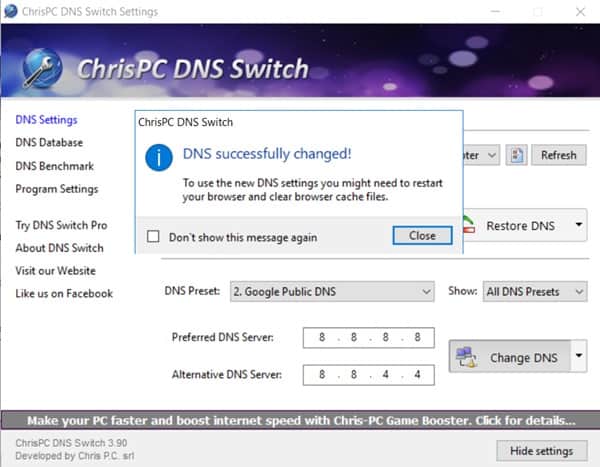Screen dimensions: 600x467
Task: Click the Hide settings button
Action: [x=541, y=451]
